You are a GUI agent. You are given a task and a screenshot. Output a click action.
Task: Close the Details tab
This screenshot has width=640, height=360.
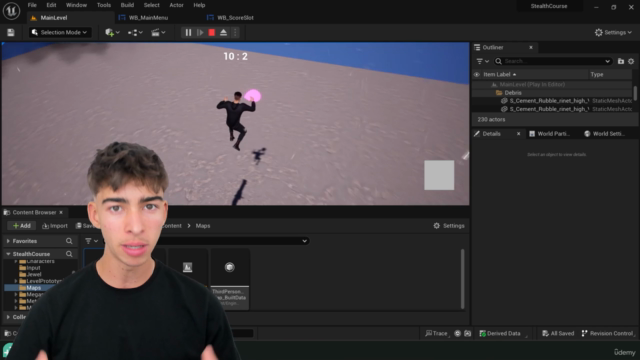(x=518, y=134)
